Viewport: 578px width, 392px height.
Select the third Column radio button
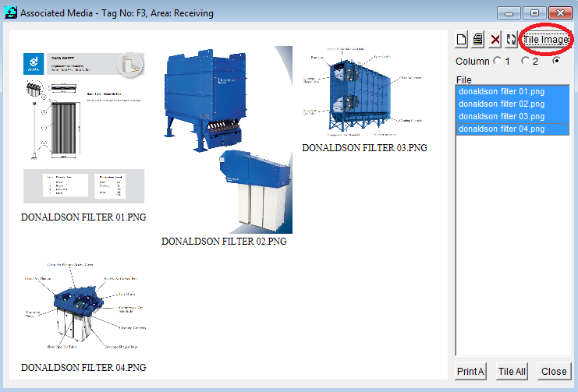tap(557, 61)
